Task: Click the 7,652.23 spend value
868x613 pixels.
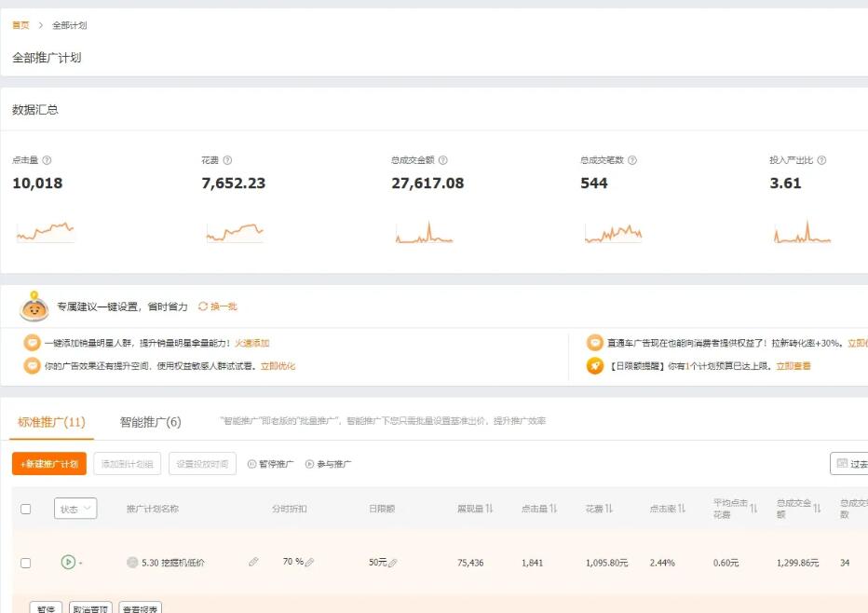Action: [234, 183]
